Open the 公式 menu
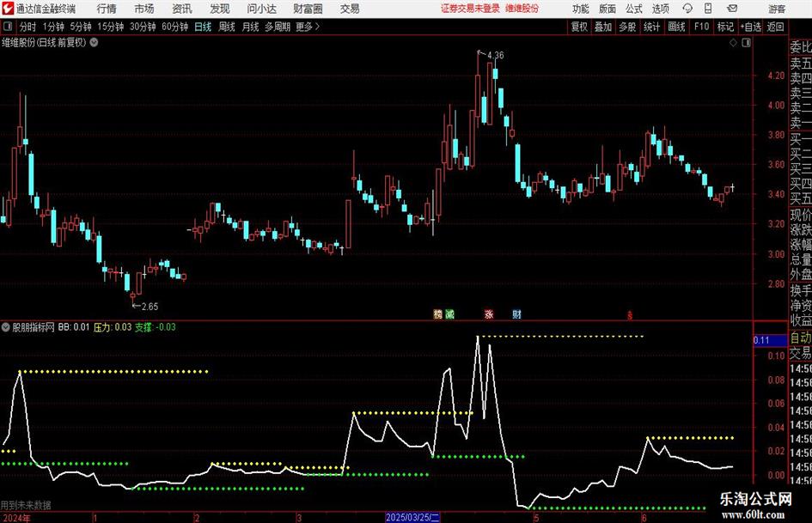This screenshot has width=812, height=523. (634, 9)
